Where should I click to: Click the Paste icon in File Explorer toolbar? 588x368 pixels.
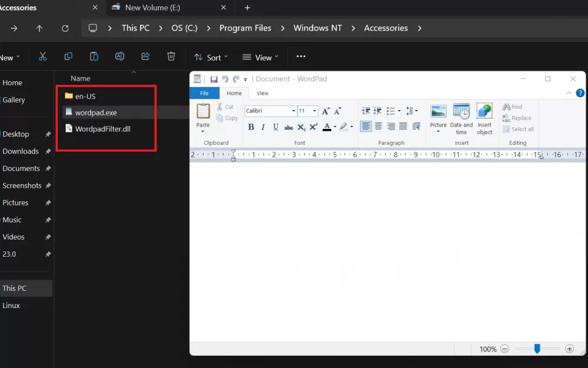click(93, 57)
